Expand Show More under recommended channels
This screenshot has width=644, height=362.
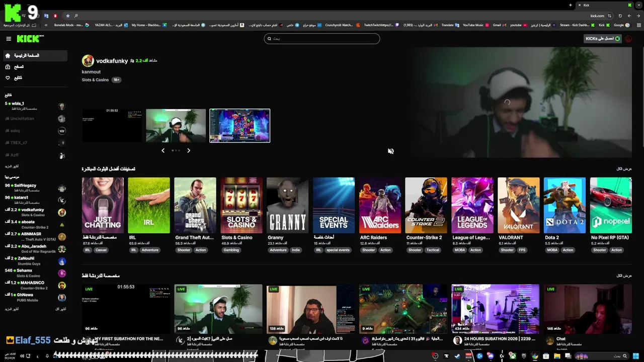[x=12, y=309]
